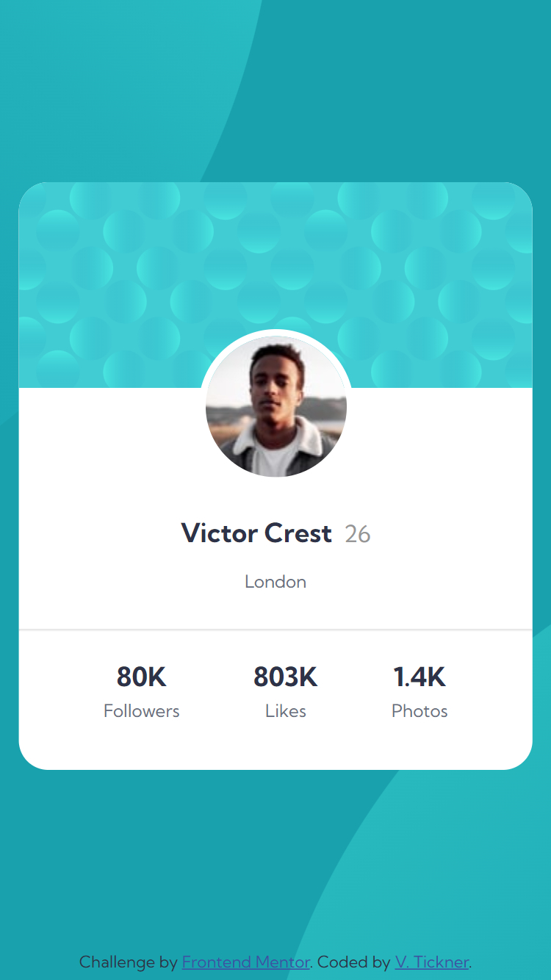This screenshot has width=551, height=980.
Task: Click the Likes label
Action: click(x=286, y=711)
